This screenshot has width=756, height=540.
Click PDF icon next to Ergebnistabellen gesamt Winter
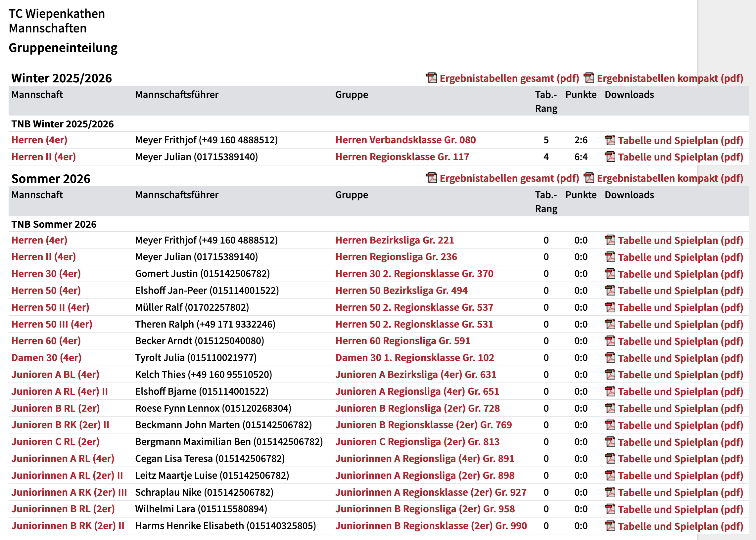(431, 78)
